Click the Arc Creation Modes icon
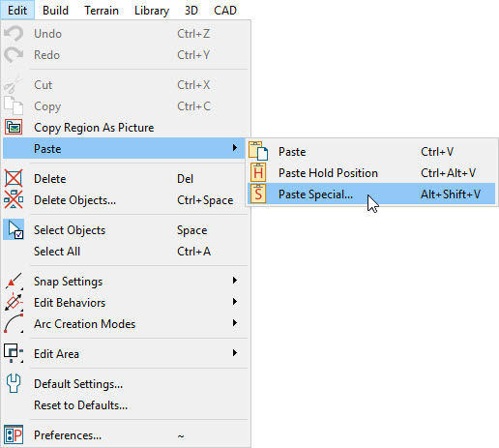The width and height of the screenshot is (499, 448). tap(14, 323)
